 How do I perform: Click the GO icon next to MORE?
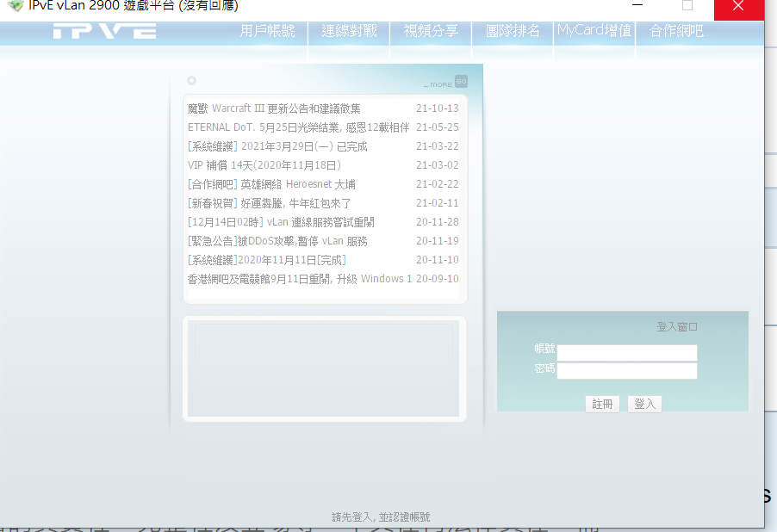pos(462,81)
